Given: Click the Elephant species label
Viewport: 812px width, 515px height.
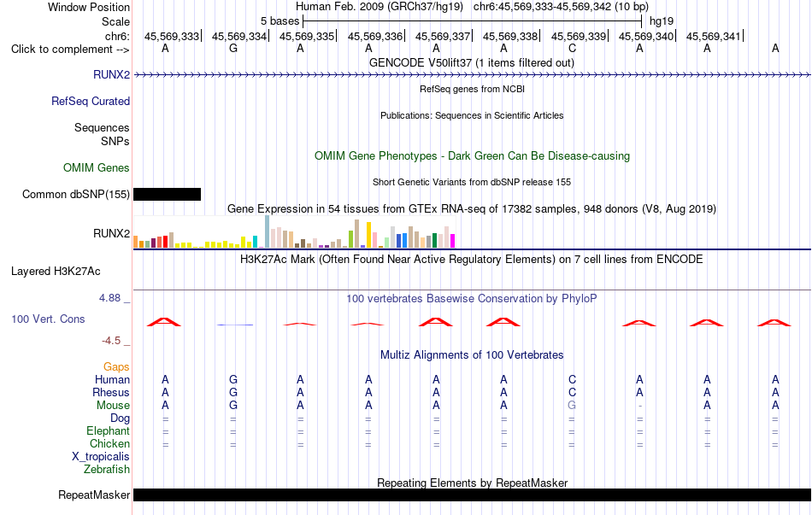Looking at the screenshot, I should point(109,430).
